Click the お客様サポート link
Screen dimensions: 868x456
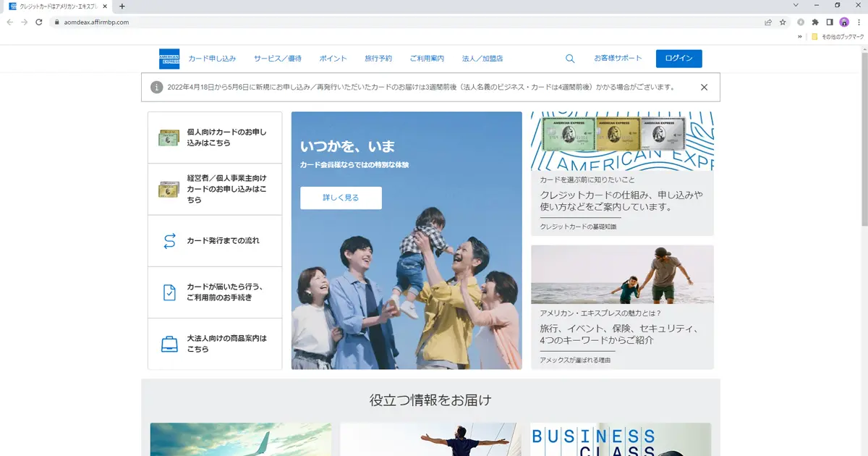[618, 59]
